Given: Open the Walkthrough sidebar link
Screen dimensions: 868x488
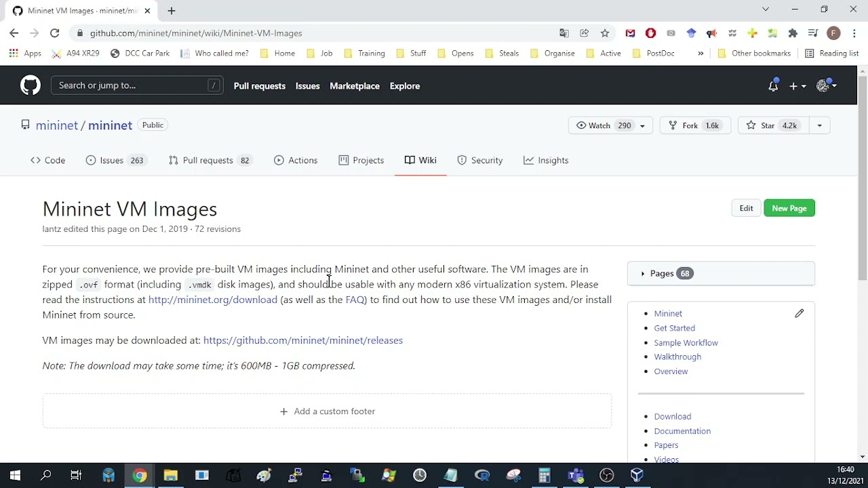Looking at the screenshot, I should tap(677, 357).
